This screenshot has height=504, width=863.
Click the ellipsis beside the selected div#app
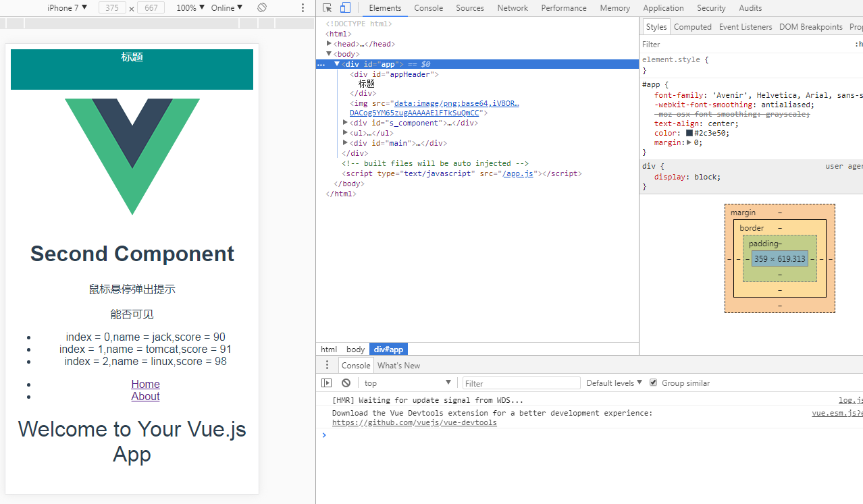pyautogui.click(x=321, y=64)
